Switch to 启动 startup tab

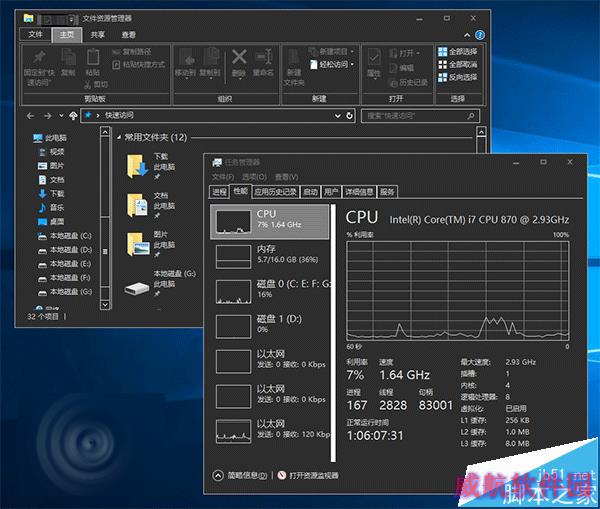310,192
